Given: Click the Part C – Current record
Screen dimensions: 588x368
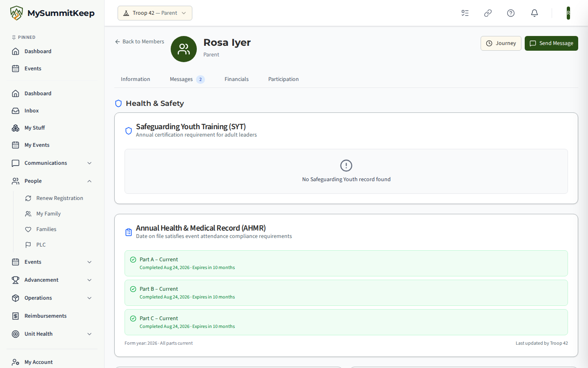Looking at the screenshot, I should tap(346, 322).
